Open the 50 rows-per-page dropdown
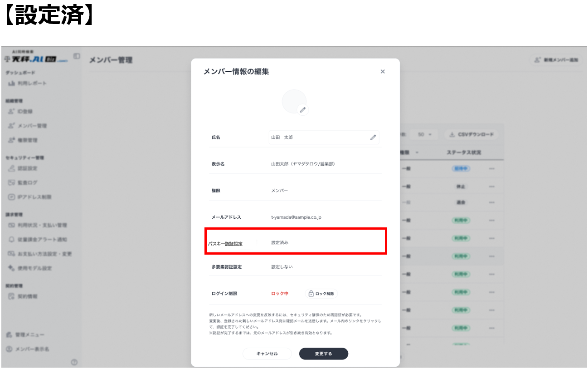The image size is (588, 369). click(x=424, y=135)
